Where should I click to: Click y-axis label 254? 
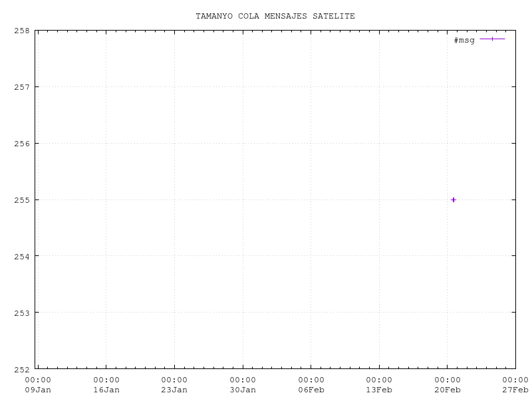pyautogui.click(x=22, y=256)
